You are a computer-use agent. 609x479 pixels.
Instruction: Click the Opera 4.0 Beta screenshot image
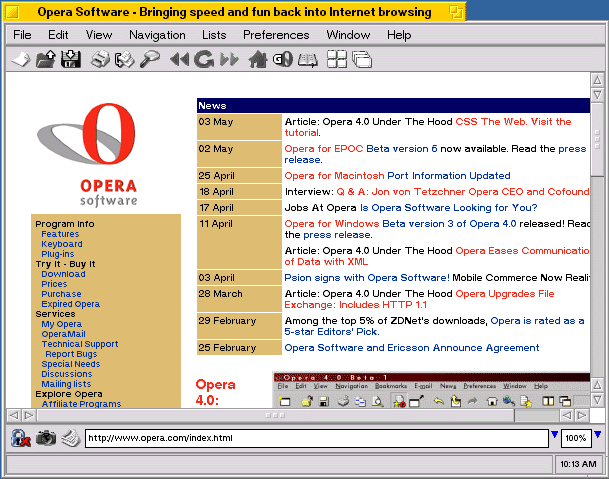pyautogui.click(x=432, y=390)
